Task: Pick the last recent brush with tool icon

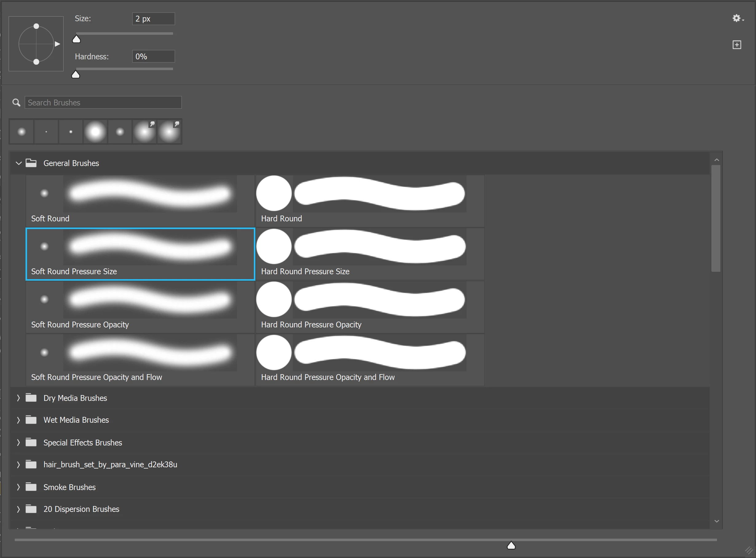Action: (169, 132)
